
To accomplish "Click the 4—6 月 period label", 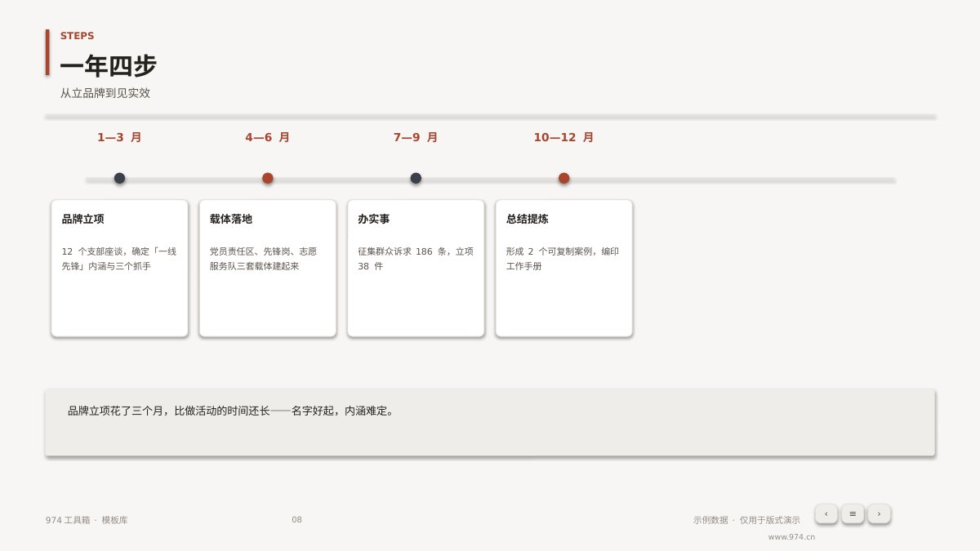I will (x=268, y=137).
